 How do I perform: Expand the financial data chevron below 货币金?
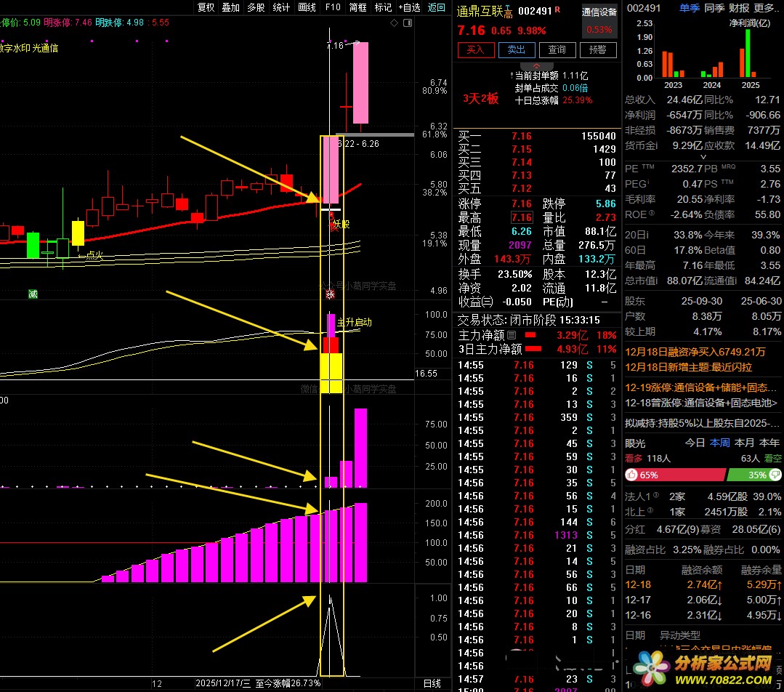point(703,157)
